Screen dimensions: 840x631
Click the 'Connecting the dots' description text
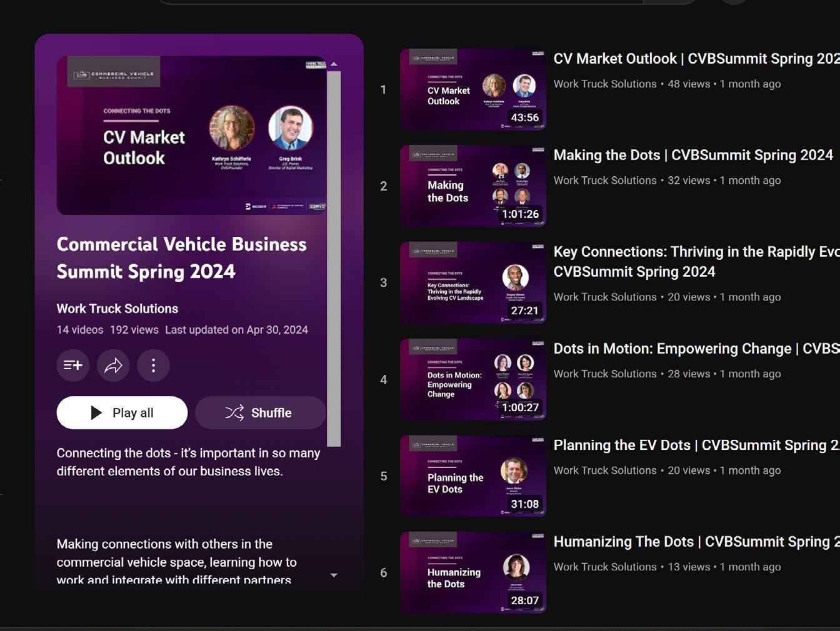coord(188,462)
